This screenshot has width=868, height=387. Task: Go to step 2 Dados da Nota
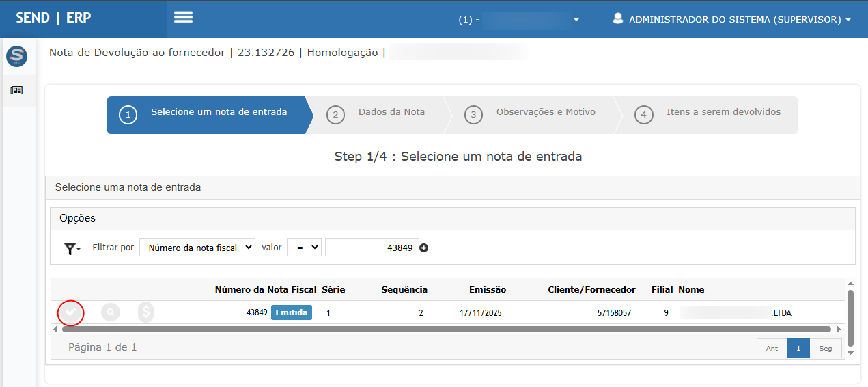[379, 114]
